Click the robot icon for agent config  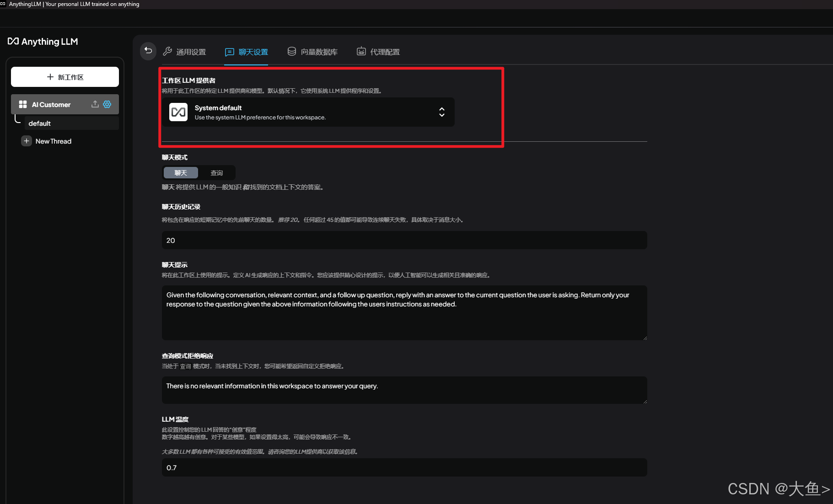click(361, 51)
